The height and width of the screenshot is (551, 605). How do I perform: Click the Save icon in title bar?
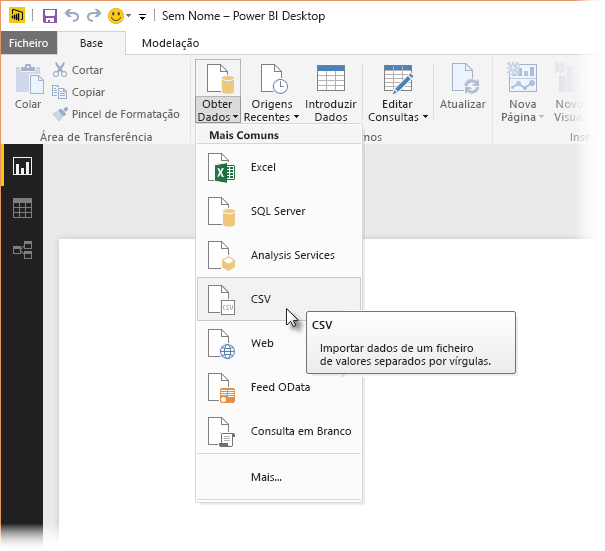click(49, 16)
